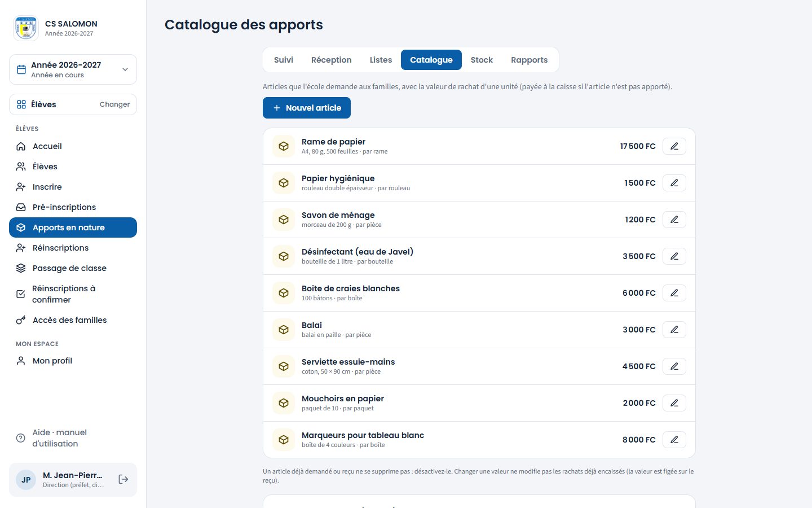The height and width of the screenshot is (508, 812).
Task: Click the box icon of Rame de papier
Action: pos(284,146)
